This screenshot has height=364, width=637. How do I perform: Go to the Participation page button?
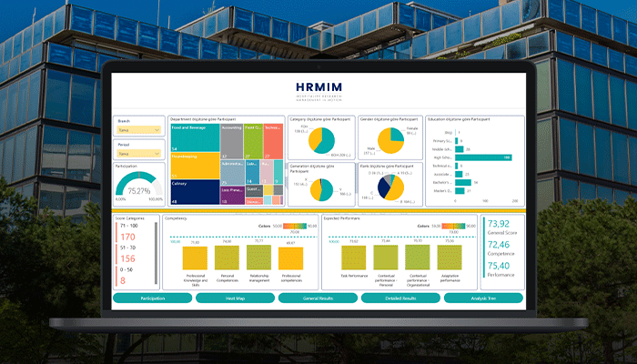pyautogui.click(x=152, y=298)
